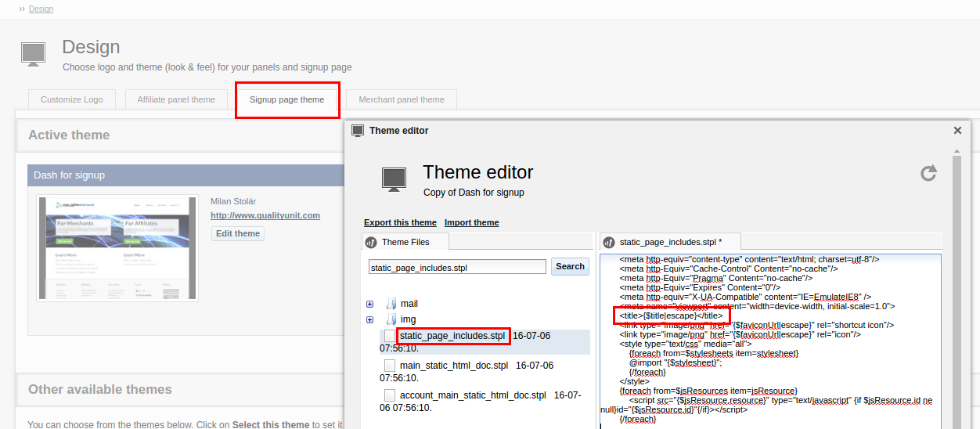Click the Import theme link

(471, 222)
